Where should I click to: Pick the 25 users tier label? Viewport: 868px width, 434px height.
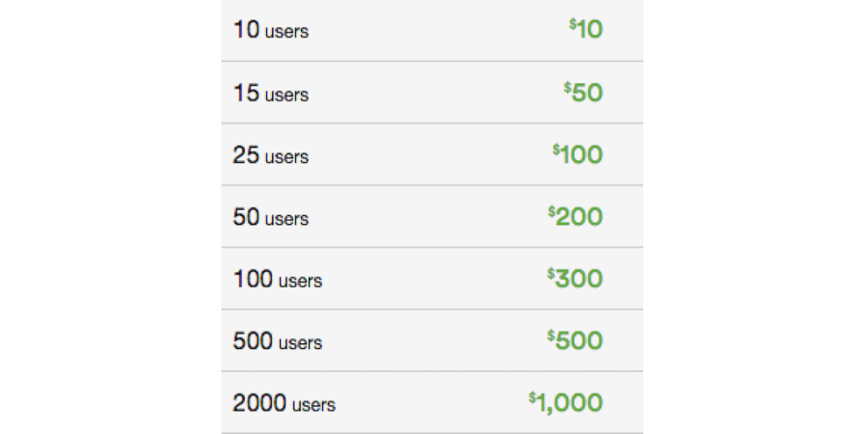(x=271, y=155)
